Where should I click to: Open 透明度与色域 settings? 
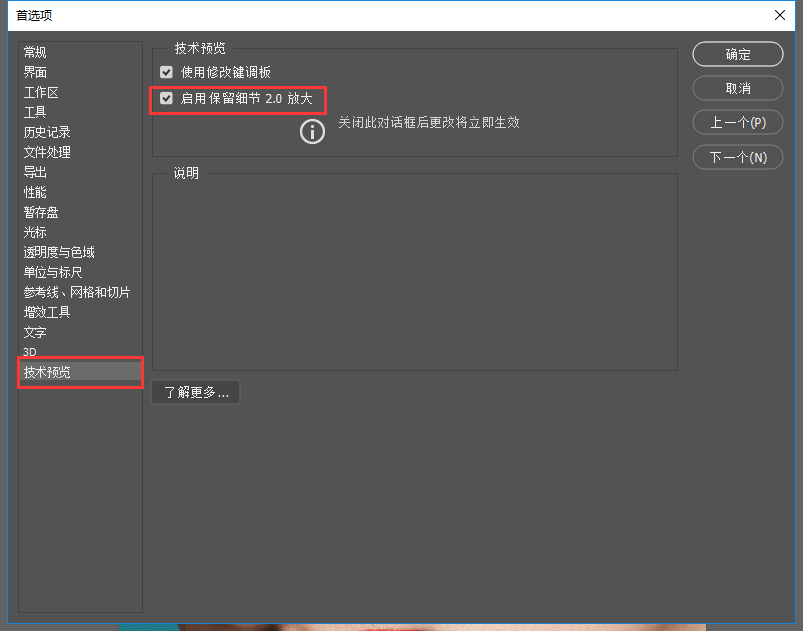click(58, 252)
